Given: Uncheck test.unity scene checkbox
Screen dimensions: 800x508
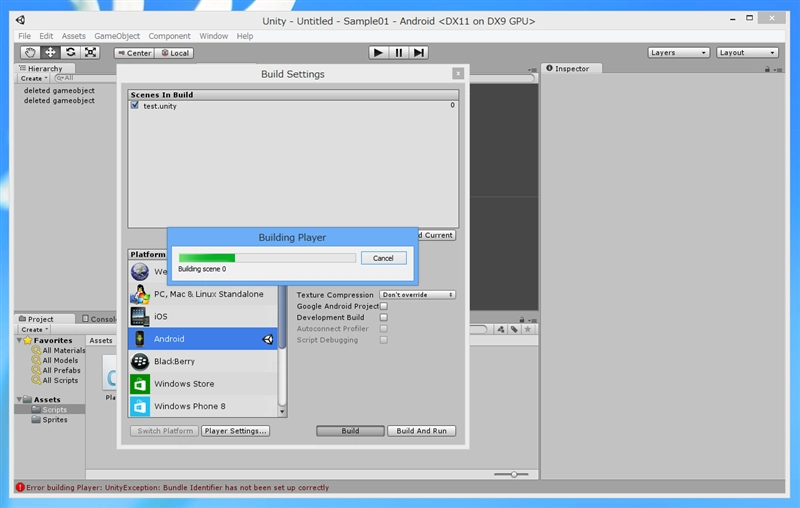Looking at the screenshot, I should tap(135, 106).
